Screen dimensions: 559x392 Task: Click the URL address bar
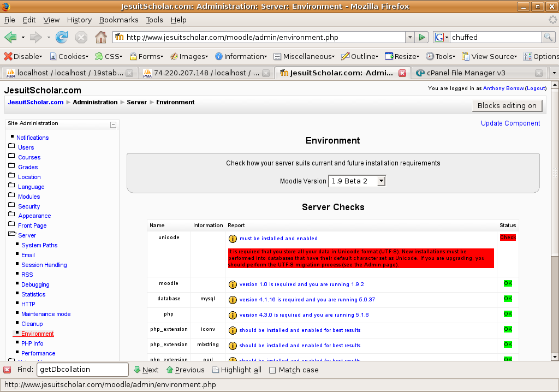[259, 37]
